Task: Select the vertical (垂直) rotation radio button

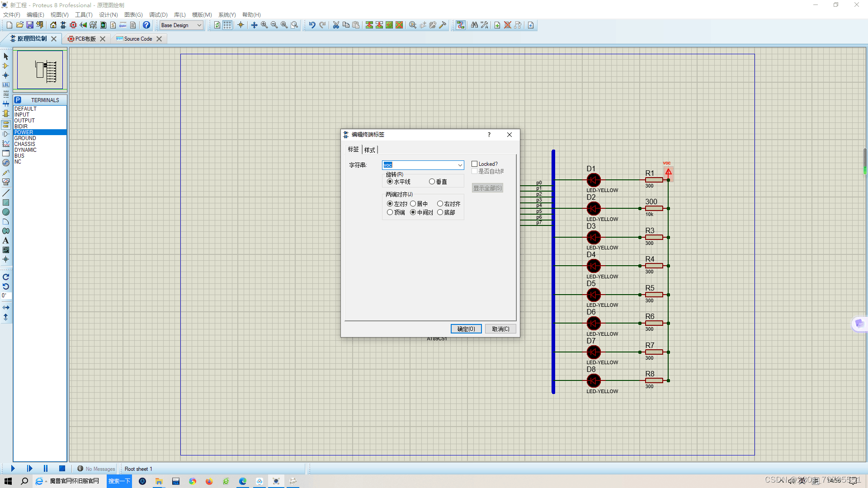Action: (432, 182)
